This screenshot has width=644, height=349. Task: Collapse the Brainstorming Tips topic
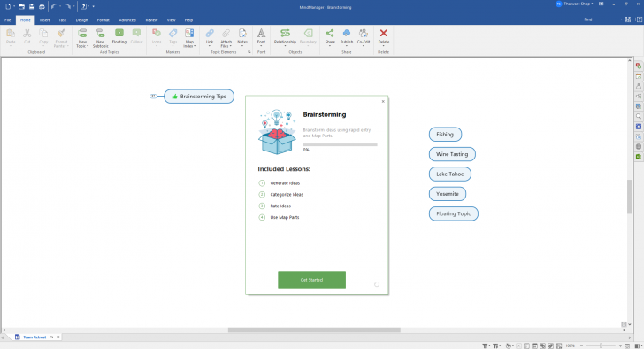153,97
